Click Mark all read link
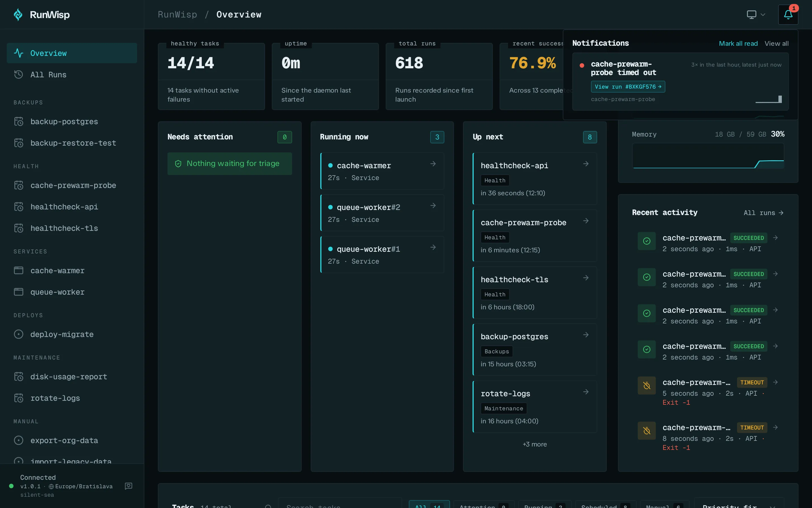 point(738,43)
